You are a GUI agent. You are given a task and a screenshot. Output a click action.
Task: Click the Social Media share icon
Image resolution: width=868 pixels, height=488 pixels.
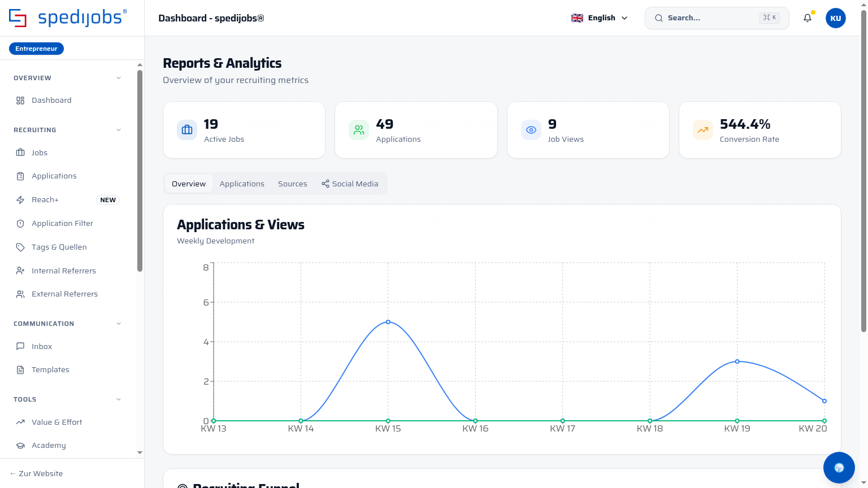(325, 184)
